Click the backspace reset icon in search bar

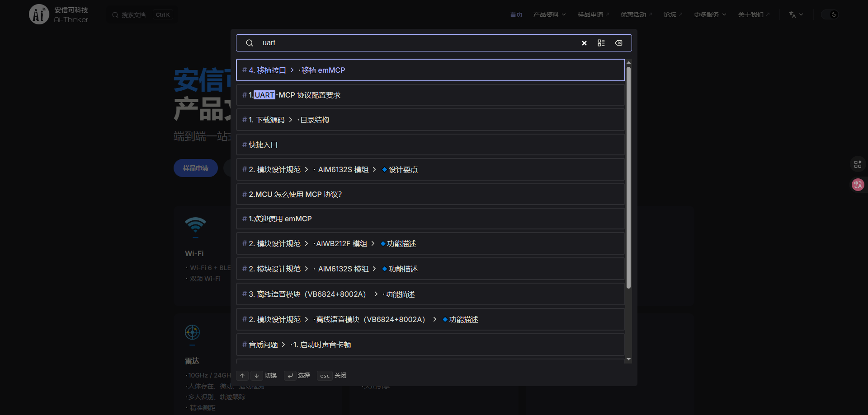618,43
